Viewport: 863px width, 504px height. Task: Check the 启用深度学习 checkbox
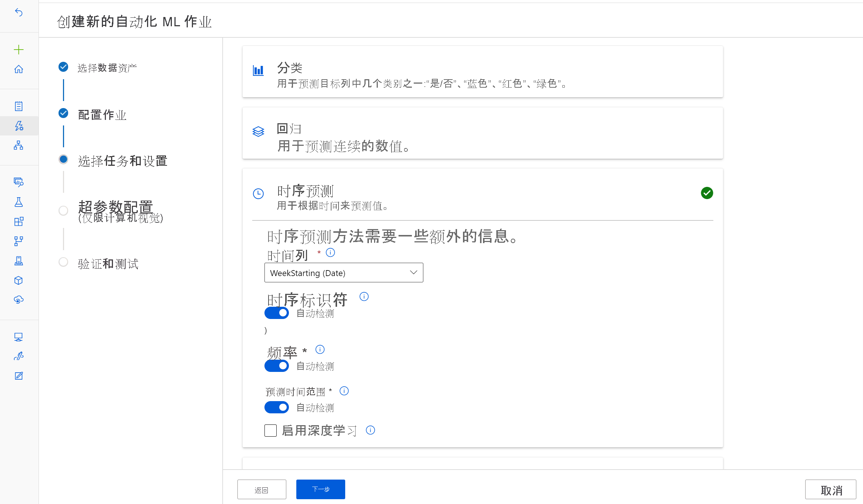[x=270, y=430]
